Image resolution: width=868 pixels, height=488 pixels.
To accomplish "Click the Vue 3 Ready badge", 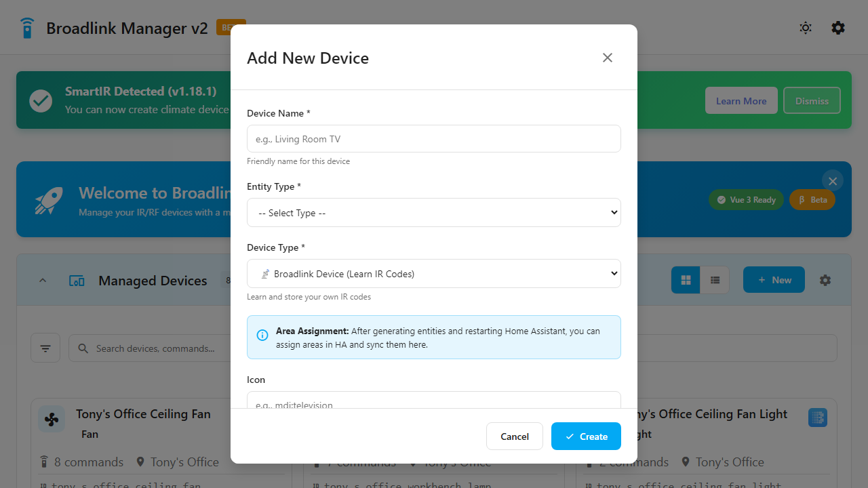I will [x=746, y=199].
